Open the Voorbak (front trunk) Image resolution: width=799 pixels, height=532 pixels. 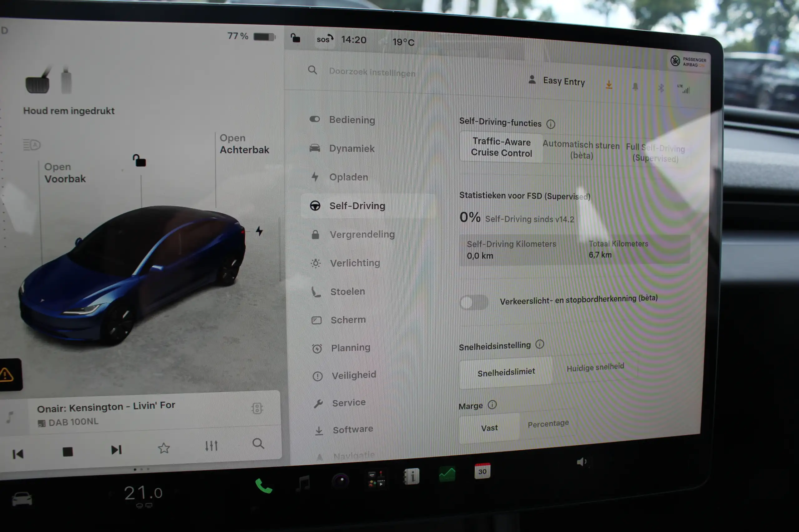click(x=65, y=173)
